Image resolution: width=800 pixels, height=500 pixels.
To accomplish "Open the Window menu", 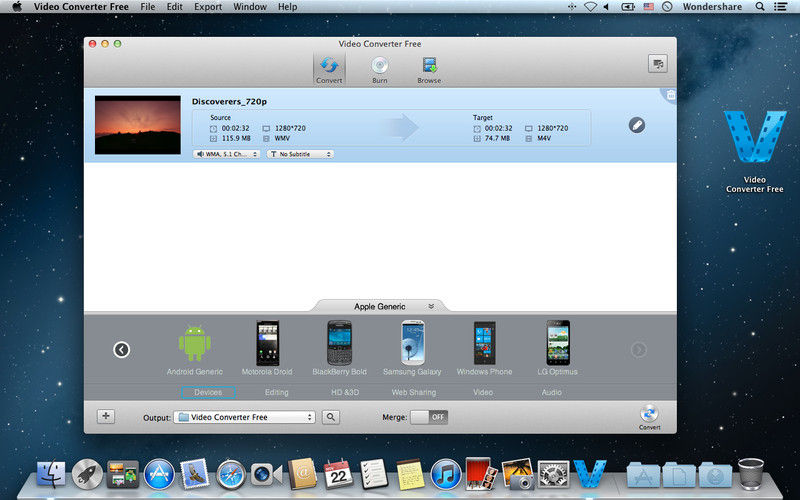I will point(250,7).
